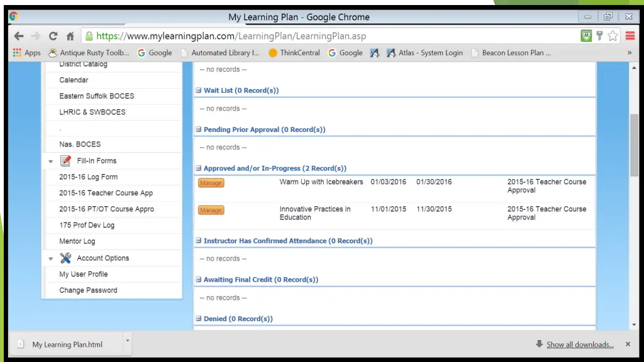Viewport: 644px width, 362px height.
Task: Click the Apps grid bookmark icon
Action: point(18,53)
